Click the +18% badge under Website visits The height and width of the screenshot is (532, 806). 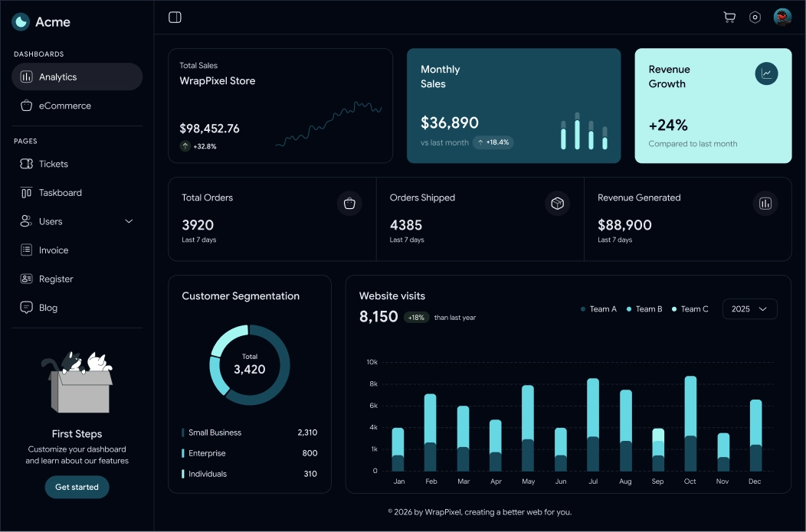[416, 318]
